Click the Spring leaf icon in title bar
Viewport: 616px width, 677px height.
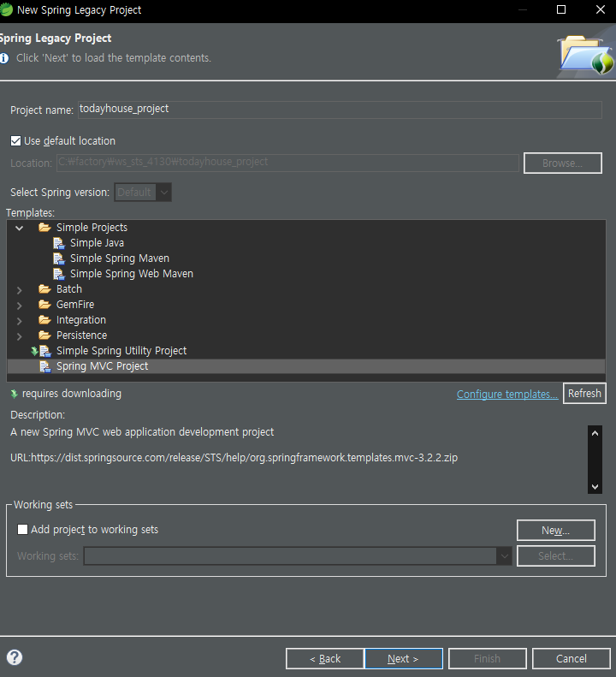[6, 9]
